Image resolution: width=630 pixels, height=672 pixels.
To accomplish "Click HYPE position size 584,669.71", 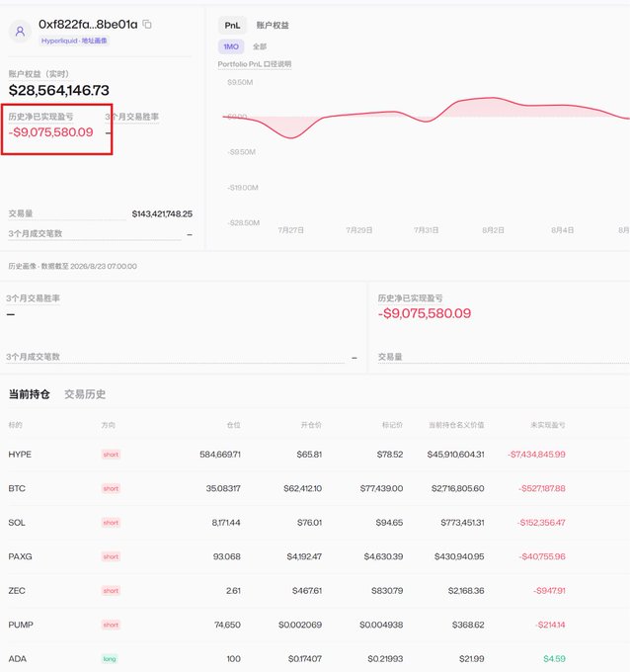I will click(220, 455).
